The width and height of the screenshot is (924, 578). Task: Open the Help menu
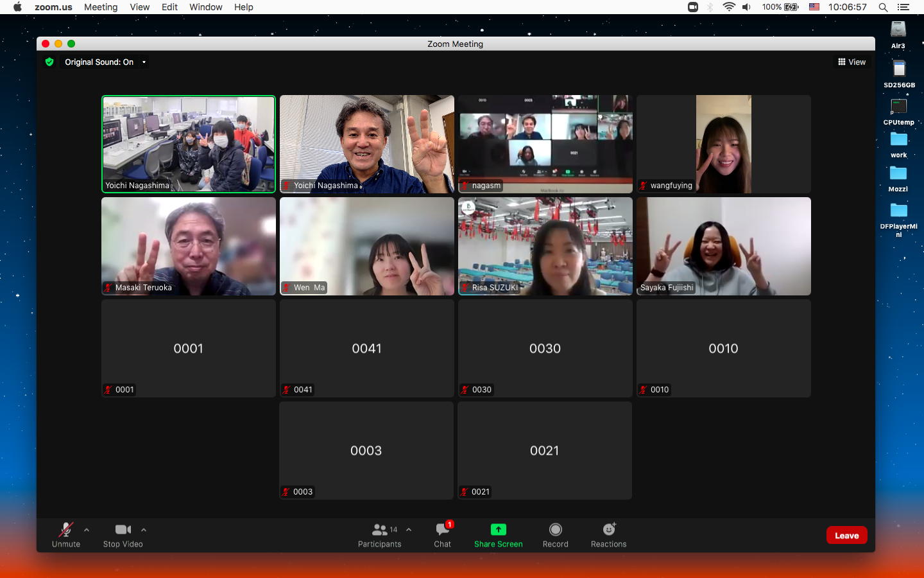click(244, 7)
